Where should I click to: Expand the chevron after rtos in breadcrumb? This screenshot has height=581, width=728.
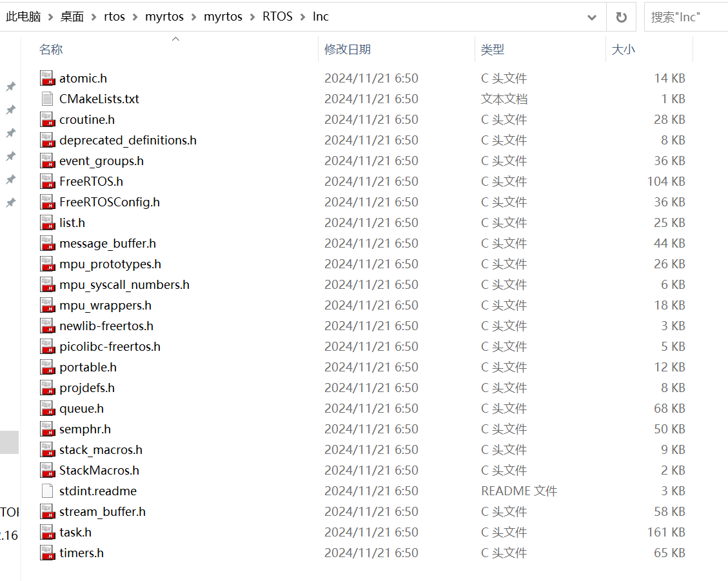pos(135,17)
